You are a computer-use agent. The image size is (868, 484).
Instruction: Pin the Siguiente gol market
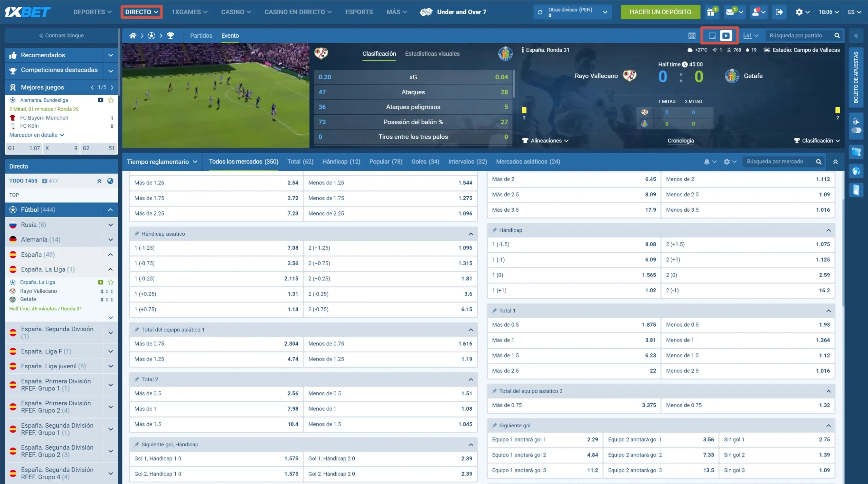point(494,425)
